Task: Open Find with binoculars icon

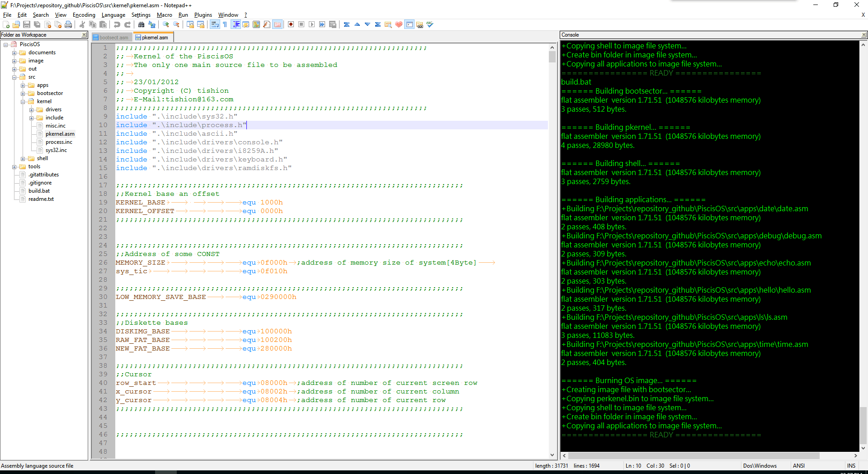Action: 142,24
